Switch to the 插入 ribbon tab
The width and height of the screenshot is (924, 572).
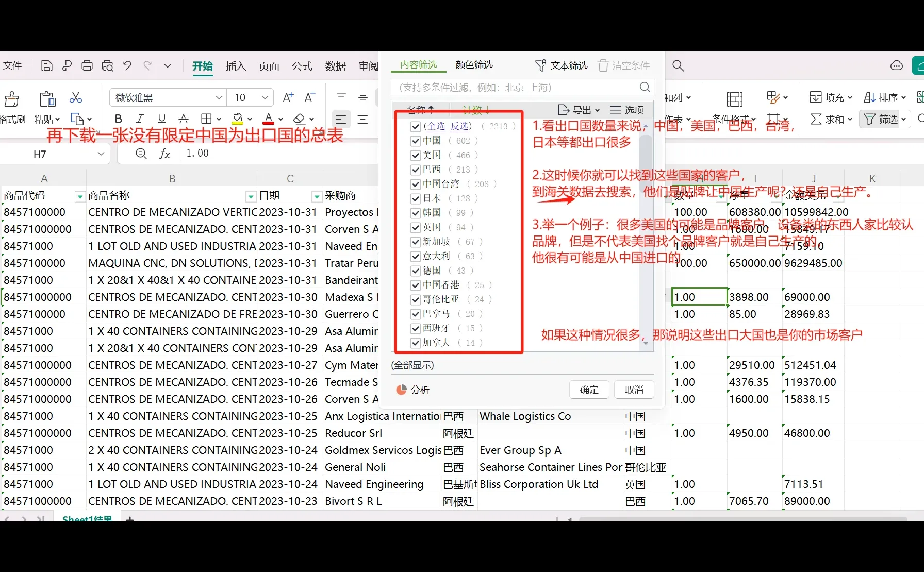click(235, 66)
